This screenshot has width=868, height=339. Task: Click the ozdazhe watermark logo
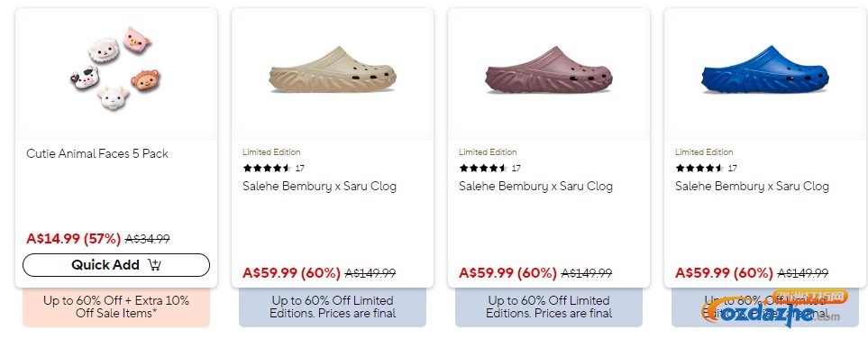pyautogui.click(x=772, y=309)
